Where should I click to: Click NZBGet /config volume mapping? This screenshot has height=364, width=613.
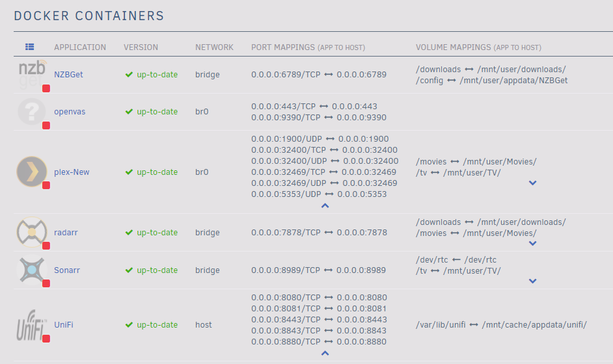coord(491,80)
